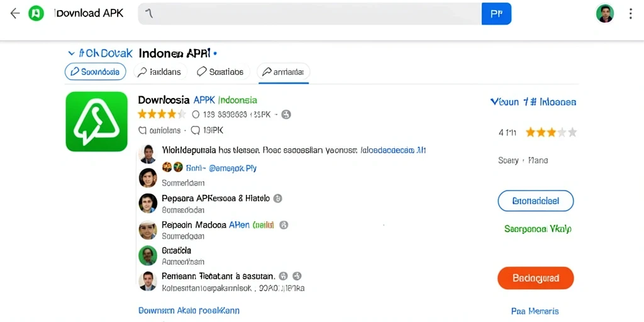The width and height of the screenshot is (644, 322).
Task: Open Downern Akaio poeakKann link
Action: (x=189, y=311)
